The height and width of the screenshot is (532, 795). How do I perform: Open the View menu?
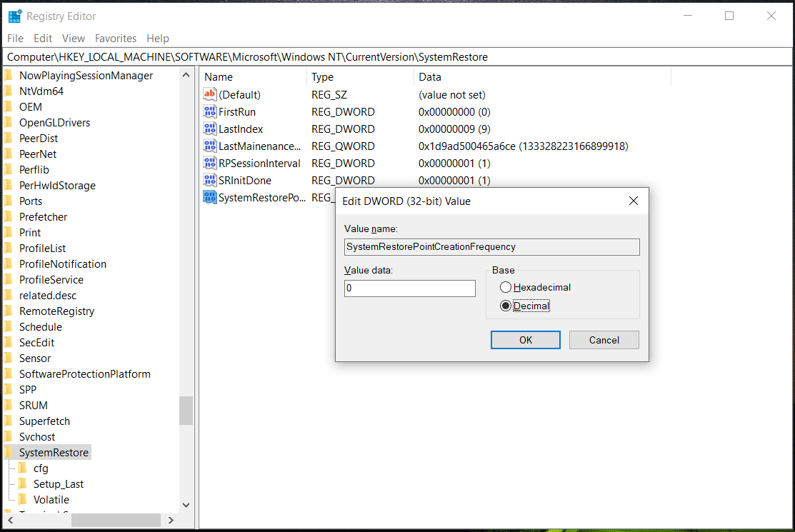(x=74, y=39)
